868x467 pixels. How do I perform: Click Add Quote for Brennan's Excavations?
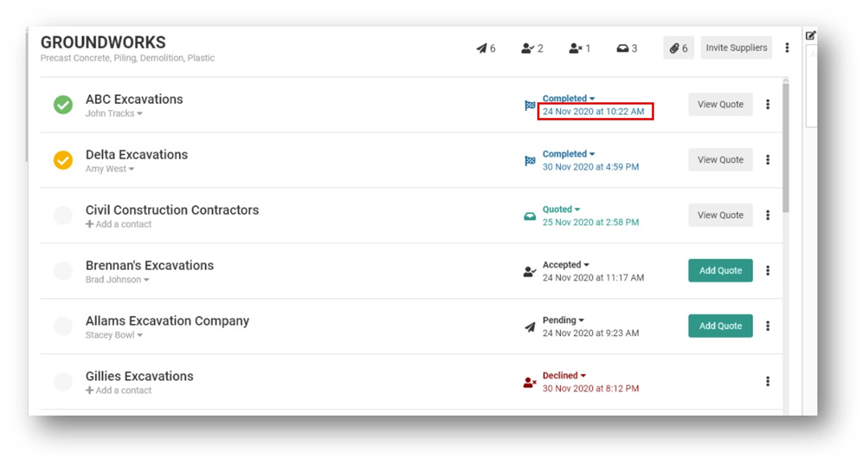(720, 271)
